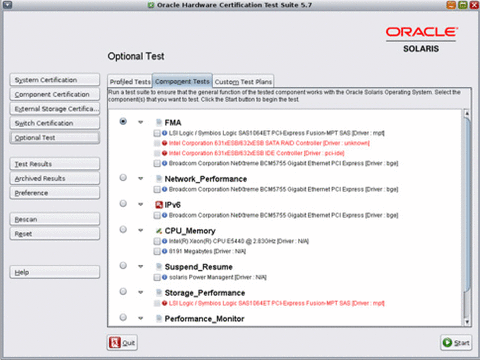The width and height of the screenshot is (480, 360).
Task: Click the Performance_Monitor document icon
Action: tap(159, 319)
